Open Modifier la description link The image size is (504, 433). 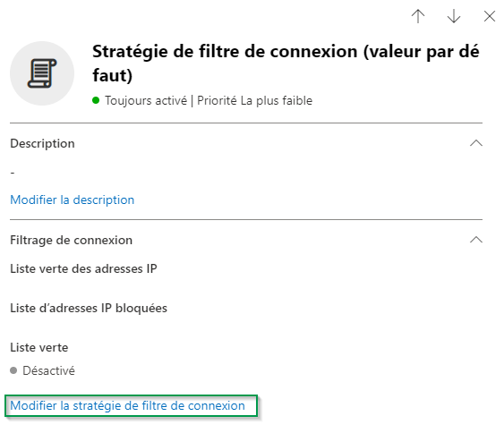coord(72,200)
